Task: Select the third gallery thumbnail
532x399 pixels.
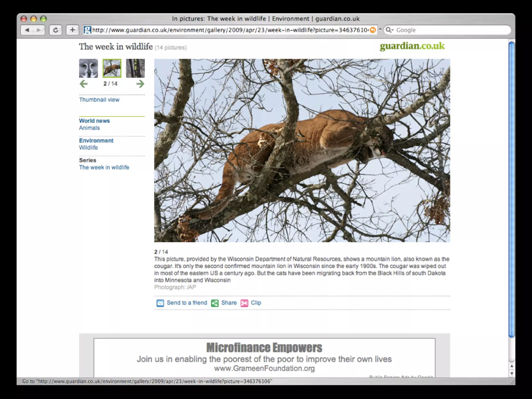Action: (x=135, y=68)
